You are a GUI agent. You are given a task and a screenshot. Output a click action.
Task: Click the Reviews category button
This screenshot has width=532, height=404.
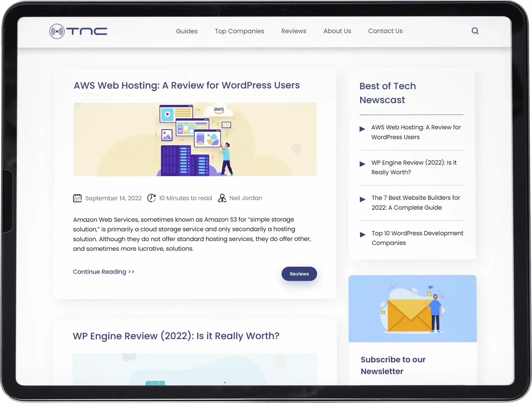[299, 274]
